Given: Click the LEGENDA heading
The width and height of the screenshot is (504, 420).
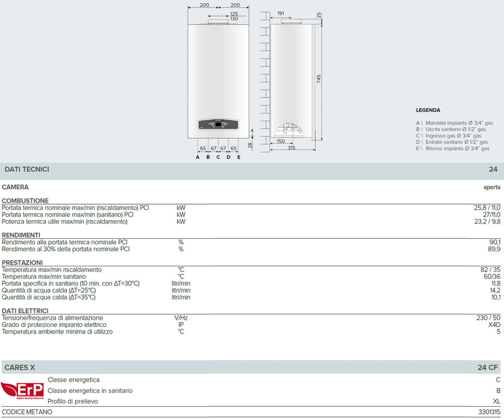Looking at the screenshot, I should [428, 110].
